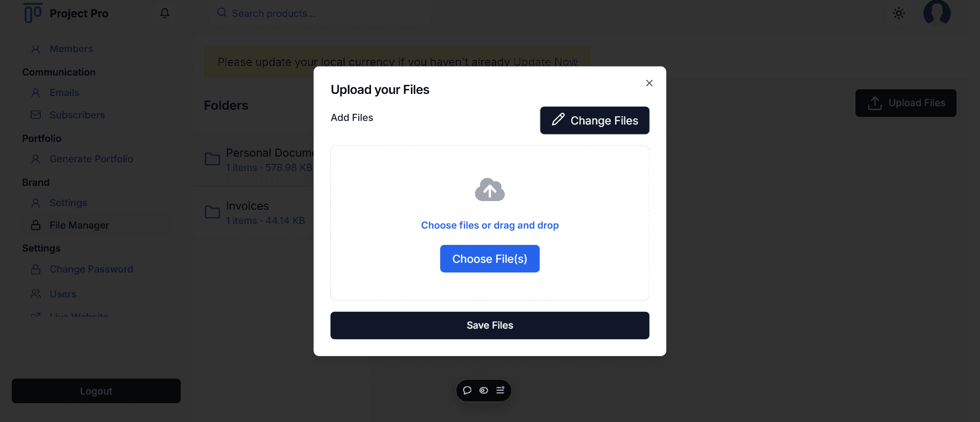Go to Subscribers in the sidebar
Image resolution: width=980 pixels, height=422 pixels.
(x=77, y=115)
